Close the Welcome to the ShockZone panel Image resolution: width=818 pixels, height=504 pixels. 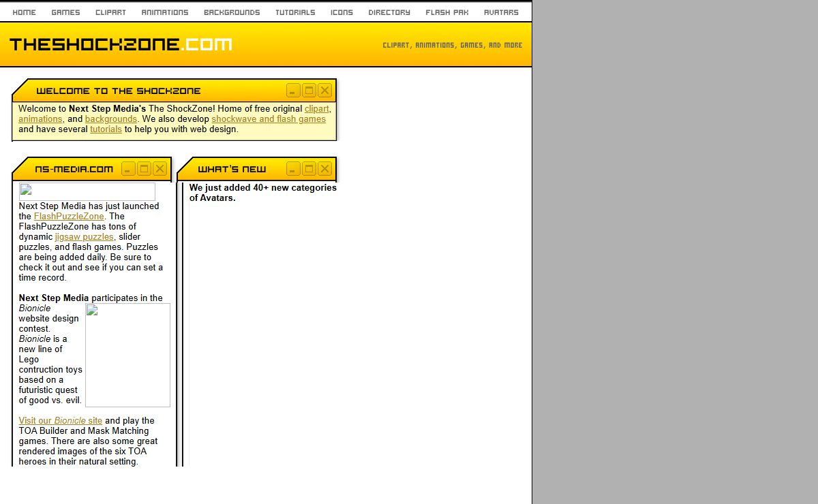pyautogui.click(x=324, y=91)
